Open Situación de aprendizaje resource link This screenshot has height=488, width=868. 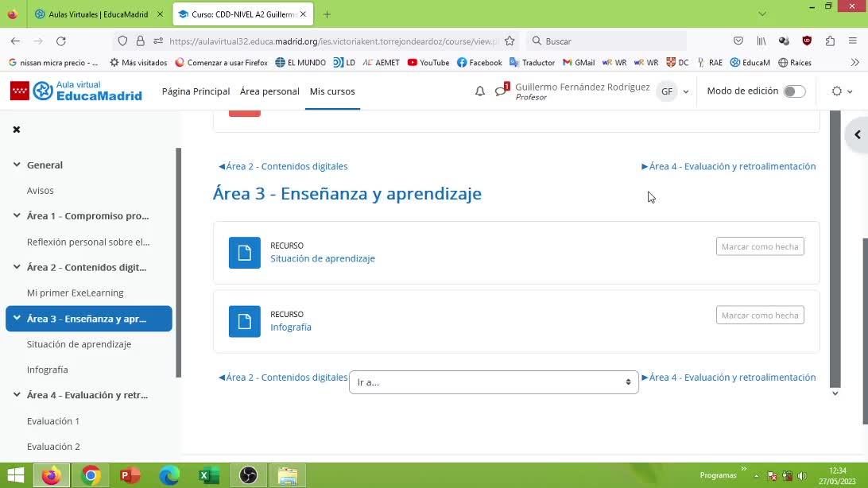(323, 258)
